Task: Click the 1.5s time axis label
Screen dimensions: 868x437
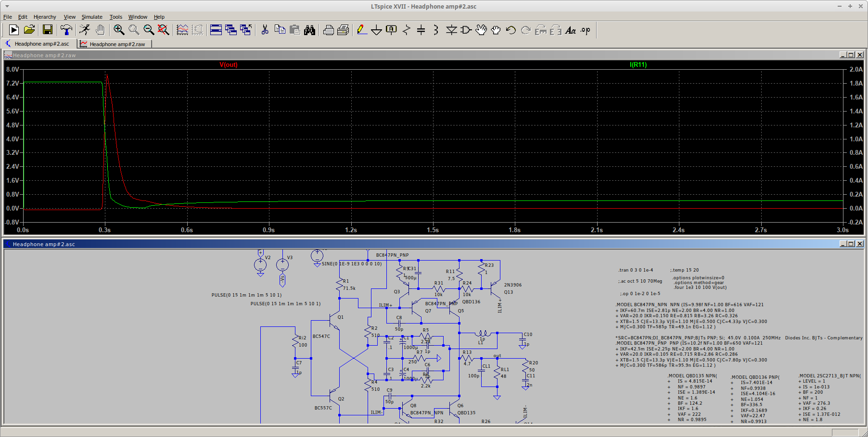Action: point(433,230)
